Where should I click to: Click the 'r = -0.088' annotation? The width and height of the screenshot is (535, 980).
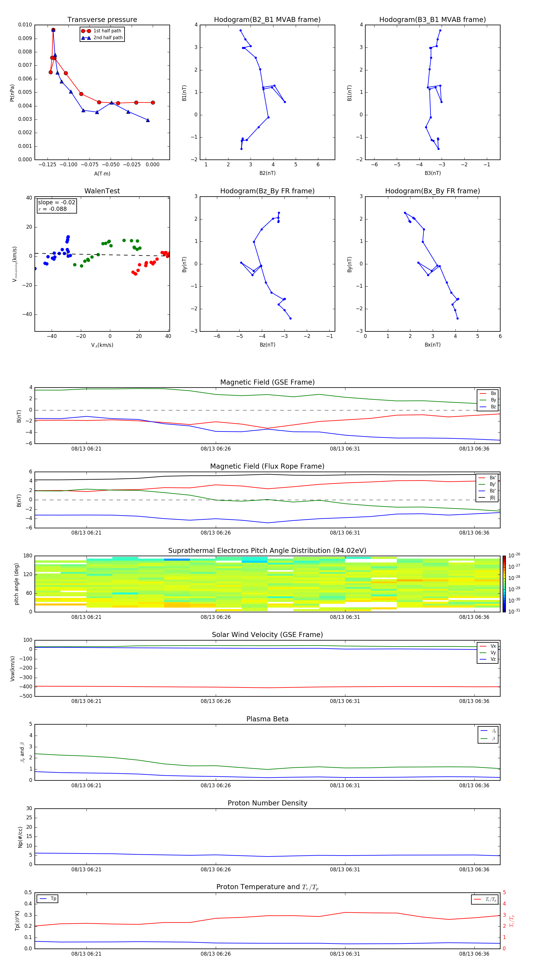coord(53,209)
